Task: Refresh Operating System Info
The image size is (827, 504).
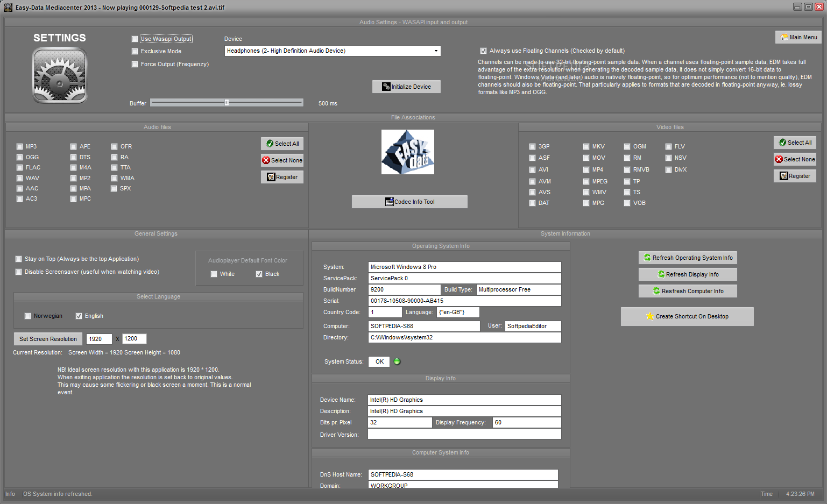Action: coord(688,258)
